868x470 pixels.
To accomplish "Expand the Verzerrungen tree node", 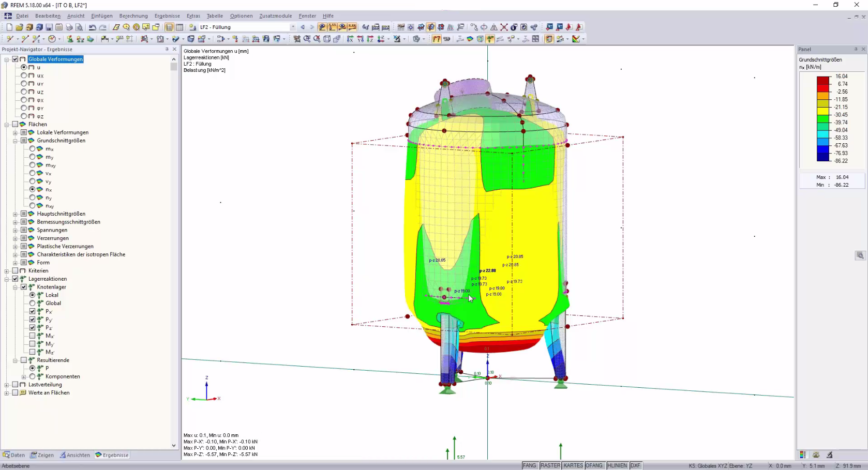I will click(x=15, y=238).
